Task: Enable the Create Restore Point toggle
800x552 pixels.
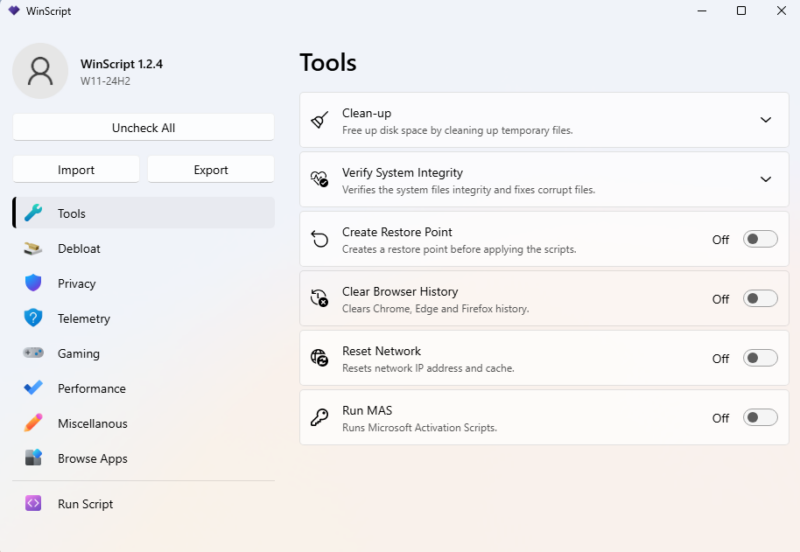Action: 760,239
